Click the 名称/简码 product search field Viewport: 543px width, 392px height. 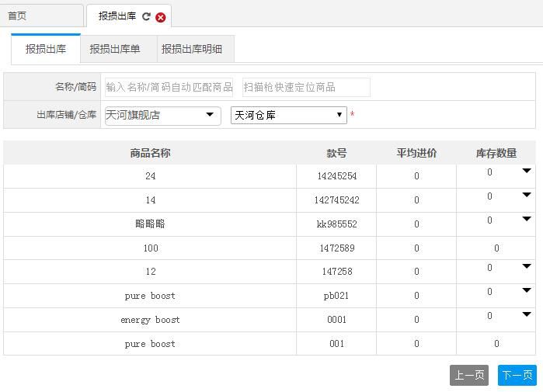pyautogui.click(x=169, y=87)
